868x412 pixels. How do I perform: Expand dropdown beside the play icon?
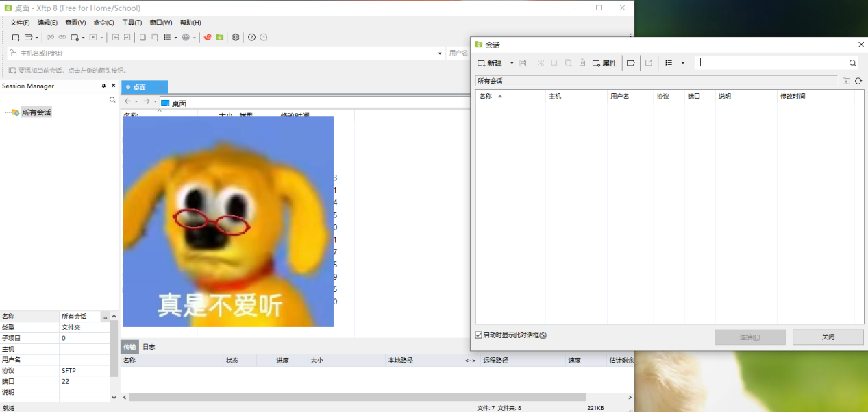click(102, 38)
